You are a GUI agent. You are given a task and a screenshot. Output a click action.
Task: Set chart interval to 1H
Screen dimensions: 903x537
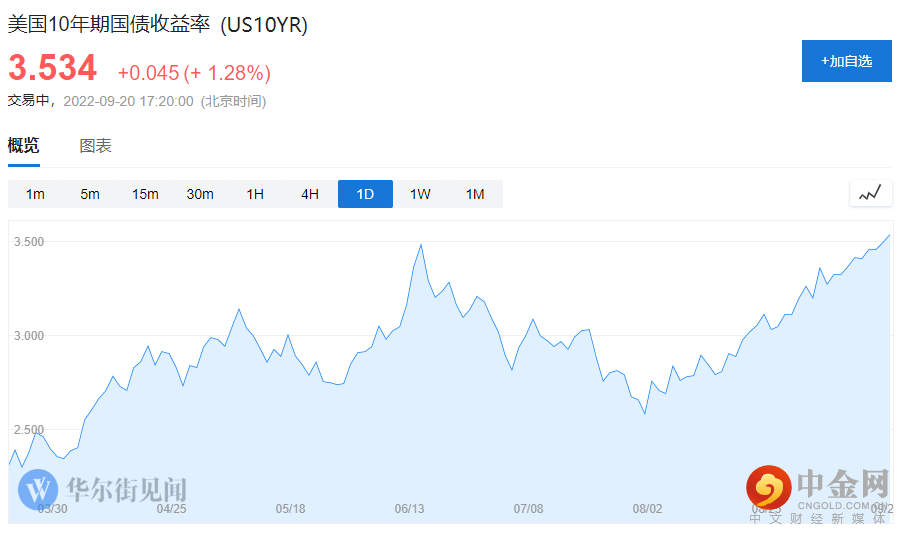coord(255,194)
